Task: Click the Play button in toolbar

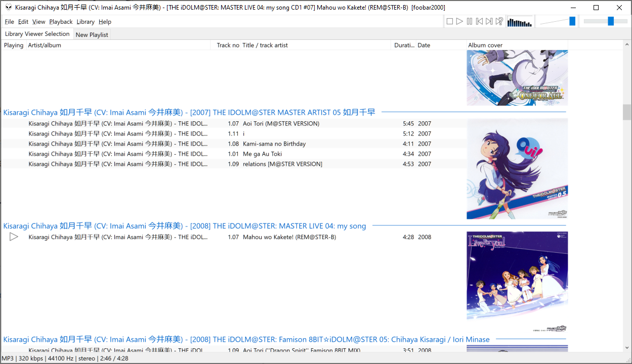Action: coord(459,21)
